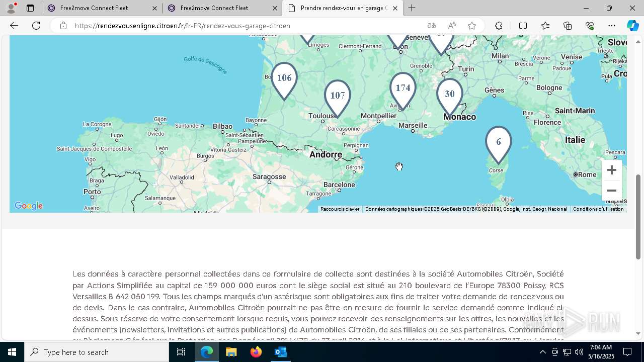Click the map data attribution text

tap(466, 209)
